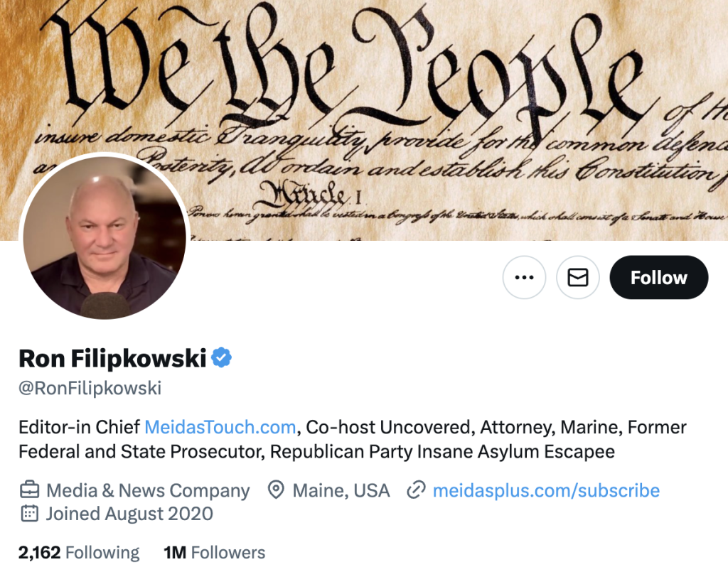Click the bio text about Federal and State Prosecutor
This screenshot has height=567, width=728.
(x=141, y=451)
